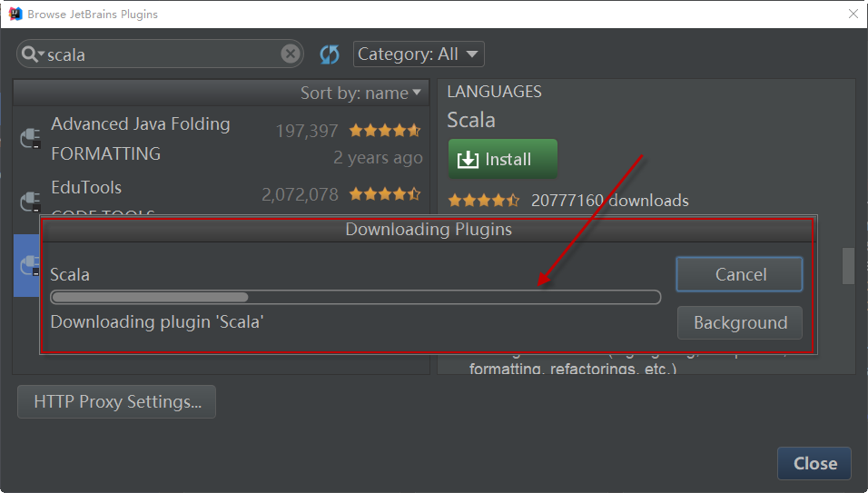
Task: Open the Category: All dropdown
Action: point(419,54)
